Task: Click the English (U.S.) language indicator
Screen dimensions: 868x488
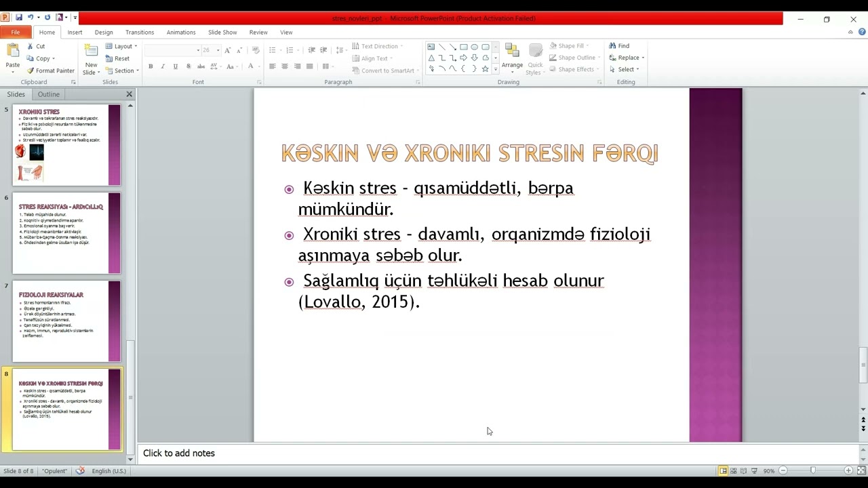Action: (x=109, y=471)
